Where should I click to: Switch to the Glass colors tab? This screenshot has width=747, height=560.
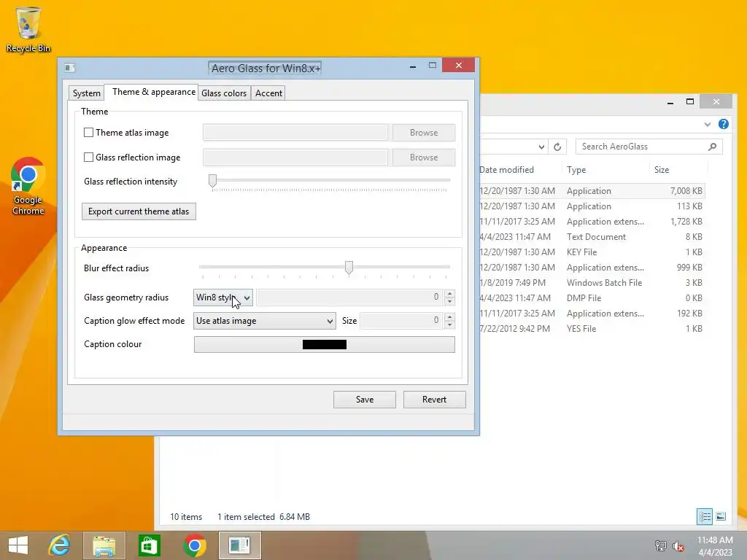click(x=224, y=93)
